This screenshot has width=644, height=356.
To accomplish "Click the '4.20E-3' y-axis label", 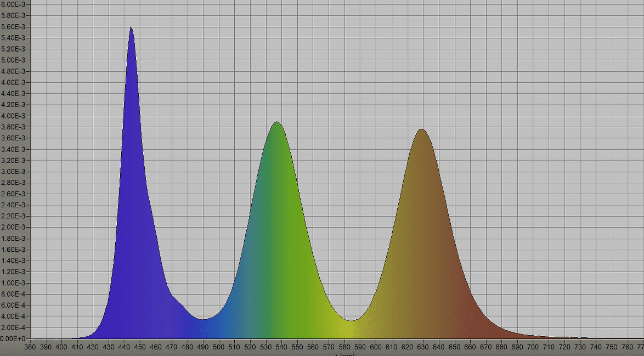I will pyautogui.click(x=13, y=105).
